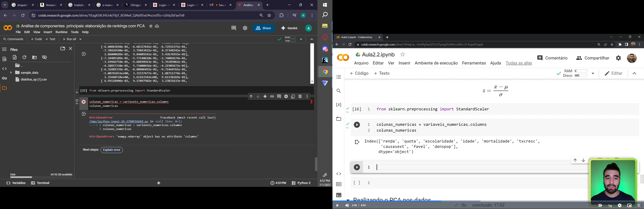Add a new Code cell

coord(36,39)
